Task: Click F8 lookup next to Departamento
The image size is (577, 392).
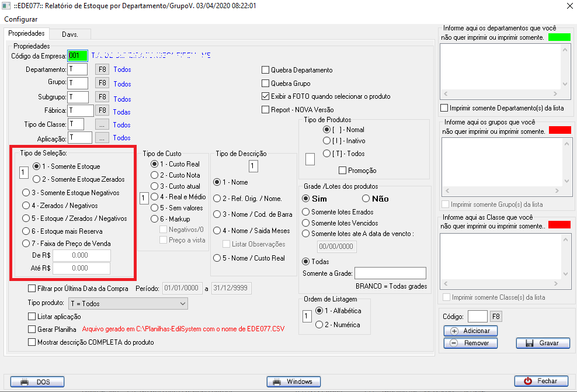Action: [102, 69]
